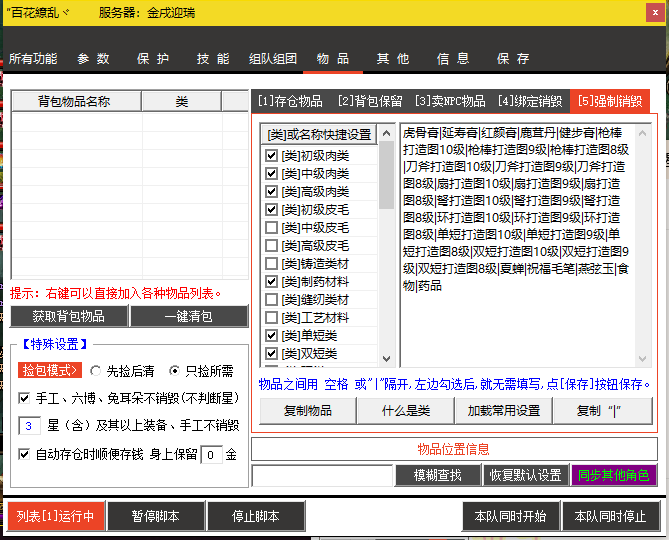This screenshot has height=540, width=669.
Task: Uncheck [类]高级肉类 checkbox
Action: [x=271, y=192]
